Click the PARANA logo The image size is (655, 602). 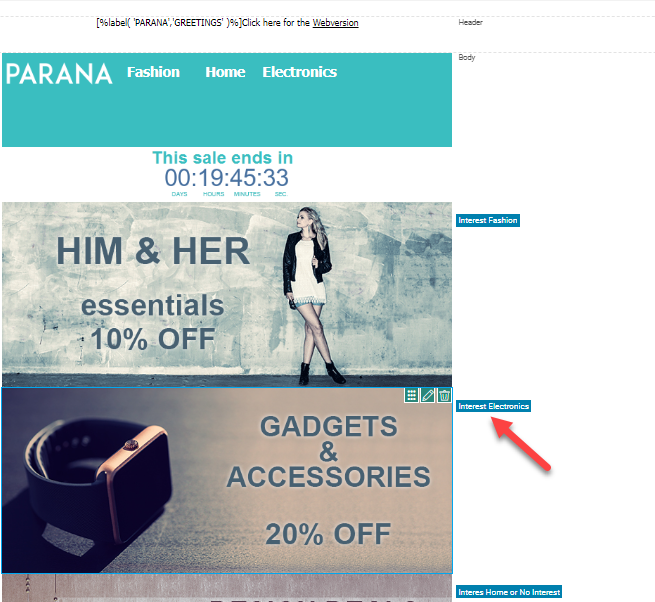tap(59, 74)
